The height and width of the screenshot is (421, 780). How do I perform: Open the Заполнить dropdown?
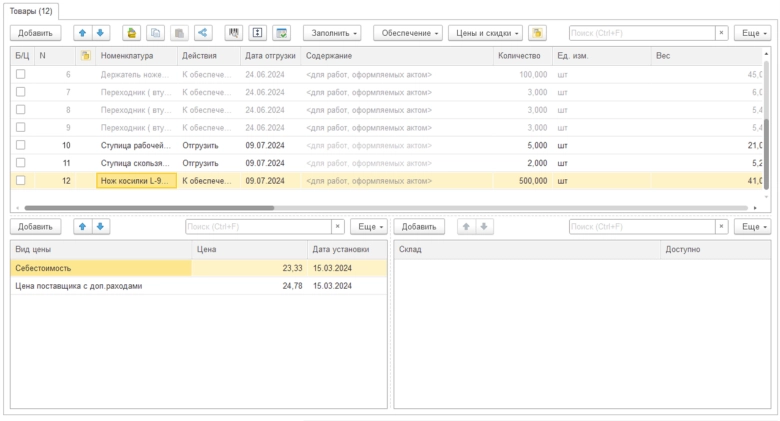click(331, 33)
